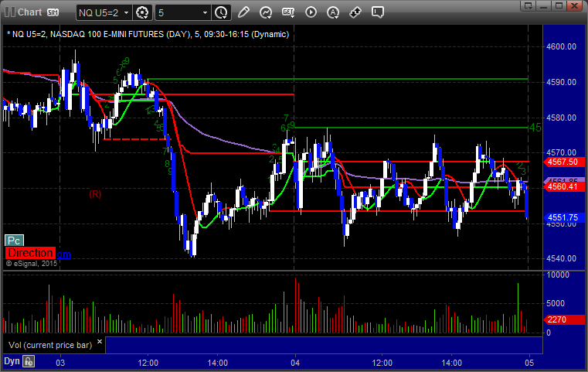Click the red Direction label
This screenshot has width=588, height=372.
(x=30, y=253)
